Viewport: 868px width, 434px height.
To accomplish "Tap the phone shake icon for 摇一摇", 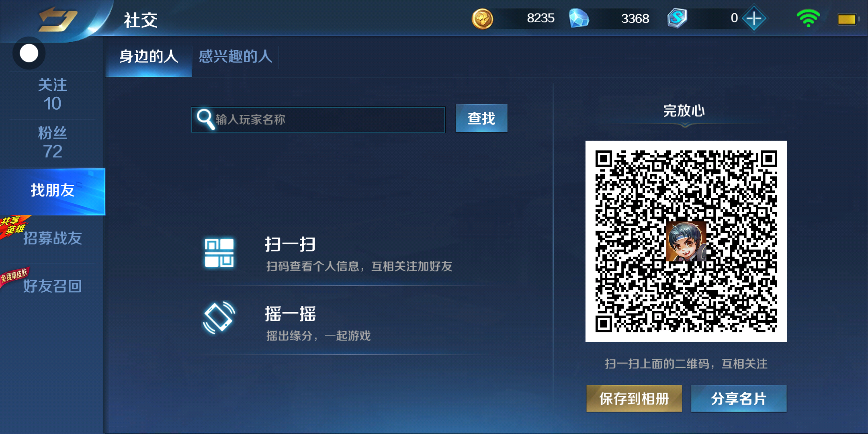I will point(219,317).
